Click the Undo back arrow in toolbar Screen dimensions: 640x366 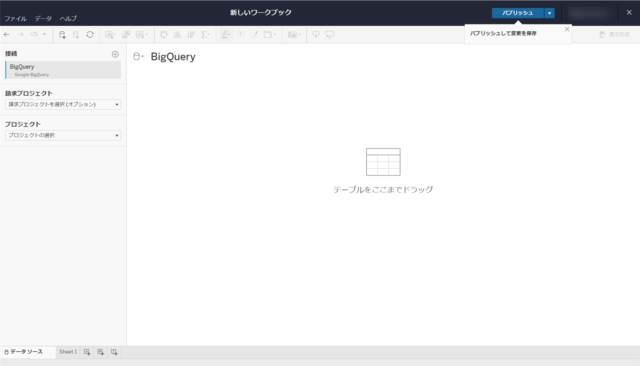click(7, 35)
